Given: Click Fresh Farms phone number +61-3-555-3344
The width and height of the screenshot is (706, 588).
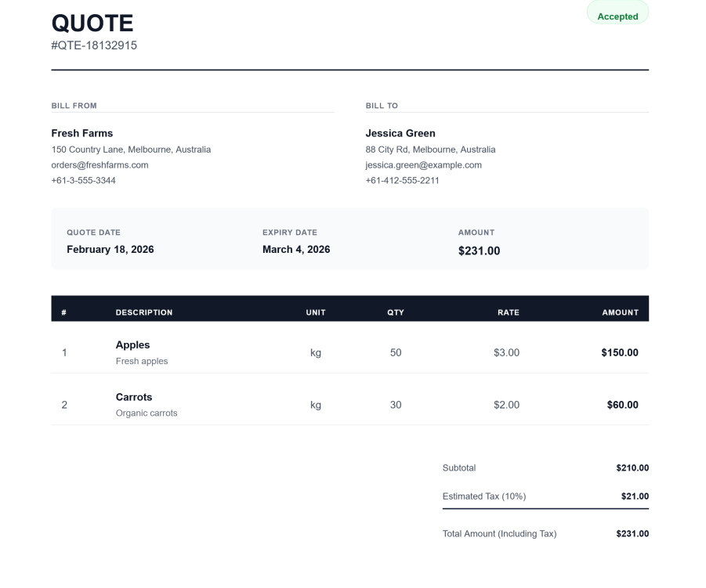Looking at the screenshot, I should point(83,181).
